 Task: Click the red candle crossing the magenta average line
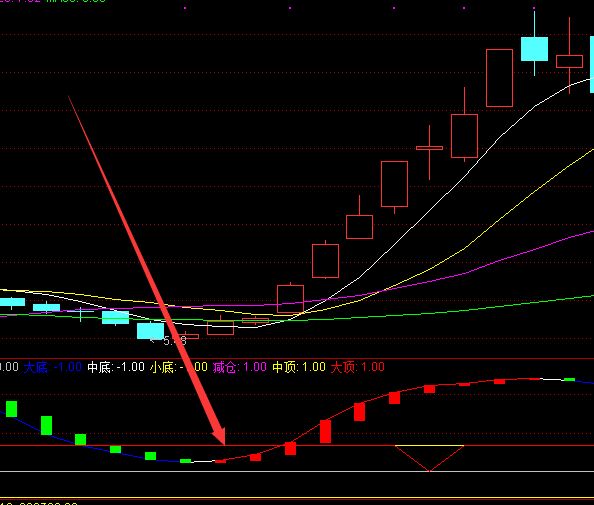[x=290, y=299]
